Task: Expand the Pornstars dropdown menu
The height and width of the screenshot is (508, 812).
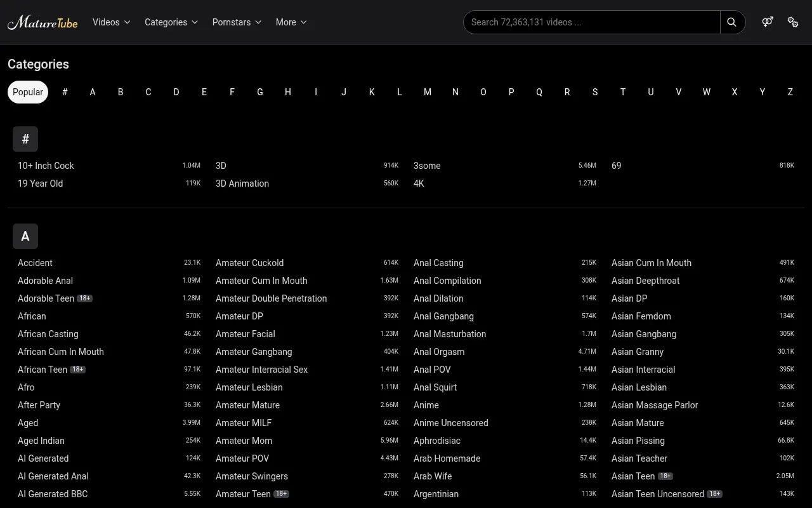Action: click(237, 22)
